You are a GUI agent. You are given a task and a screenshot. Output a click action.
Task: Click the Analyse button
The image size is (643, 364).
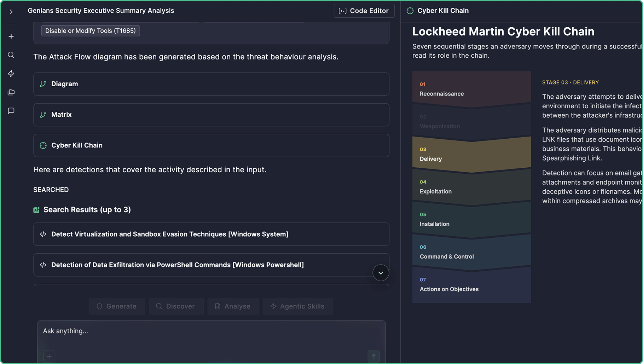(x=233, y=306)
